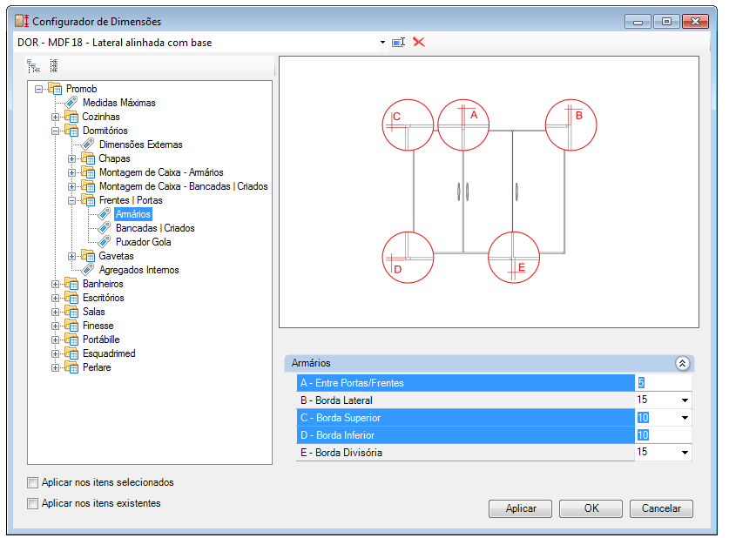This screenshot has height=538, width=756.
Task: Expand the Gavetas folder
Action: tap(71, 257)
